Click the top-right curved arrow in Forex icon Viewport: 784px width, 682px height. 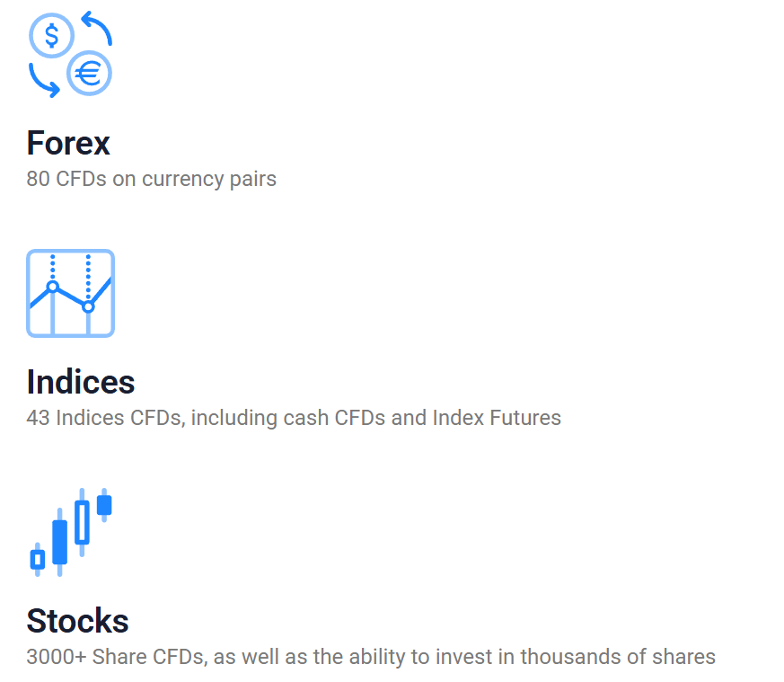point(97,27)
